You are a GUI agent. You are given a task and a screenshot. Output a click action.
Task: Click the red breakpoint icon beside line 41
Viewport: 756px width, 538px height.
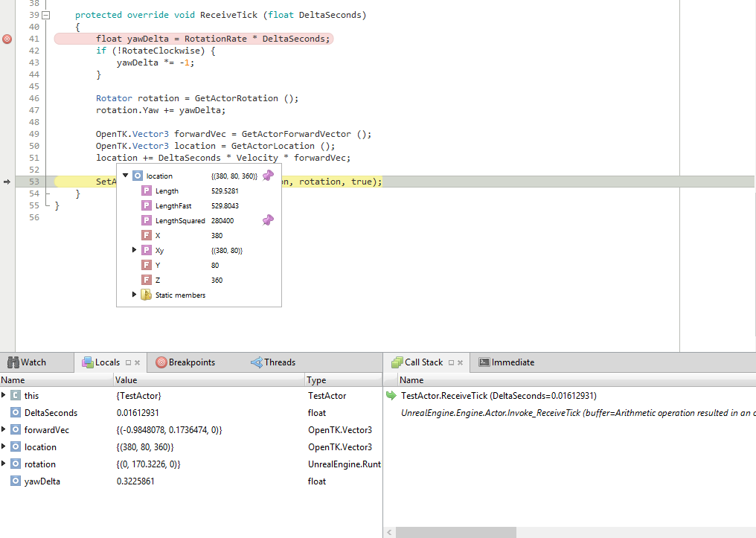pyautogui.click(x=7, y=39)
